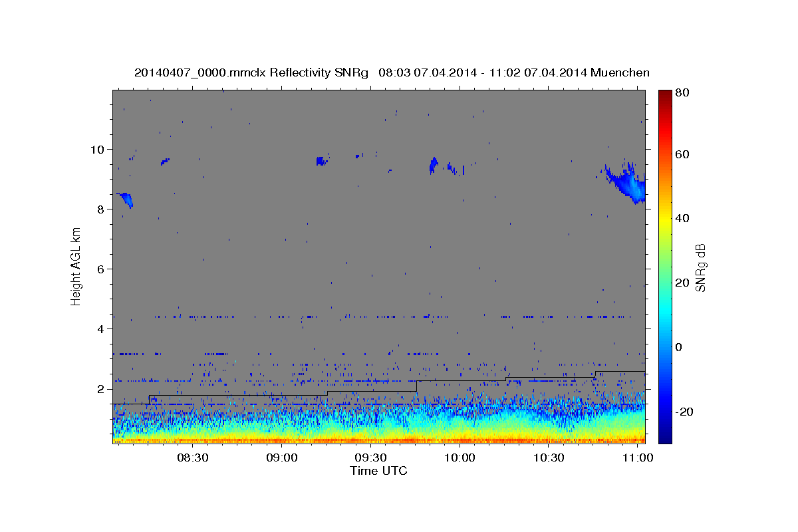Click the 11:00 time tick label
The height and width of the screenshot is (532, 798).
(x=637, y=458)
